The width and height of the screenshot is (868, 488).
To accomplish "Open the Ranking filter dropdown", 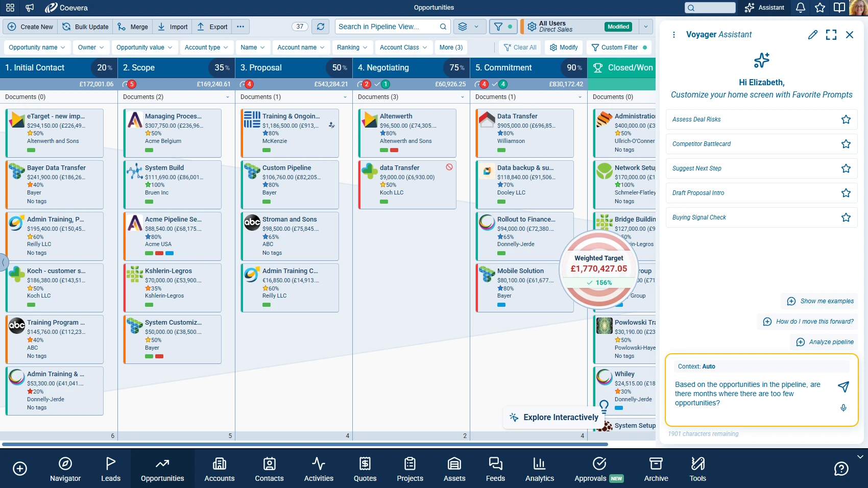I will [352, 47].
